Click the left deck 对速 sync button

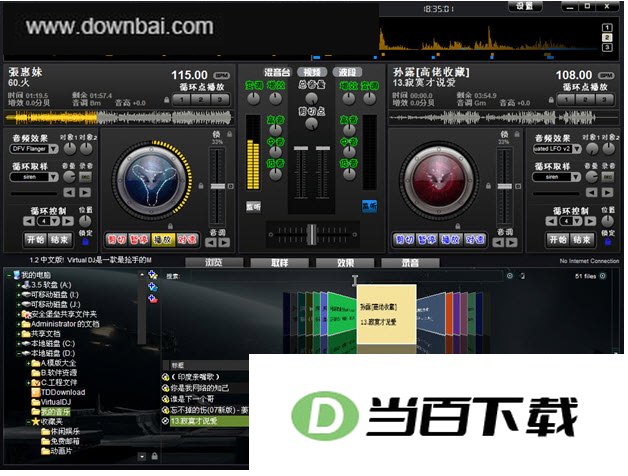click(187, 240)
